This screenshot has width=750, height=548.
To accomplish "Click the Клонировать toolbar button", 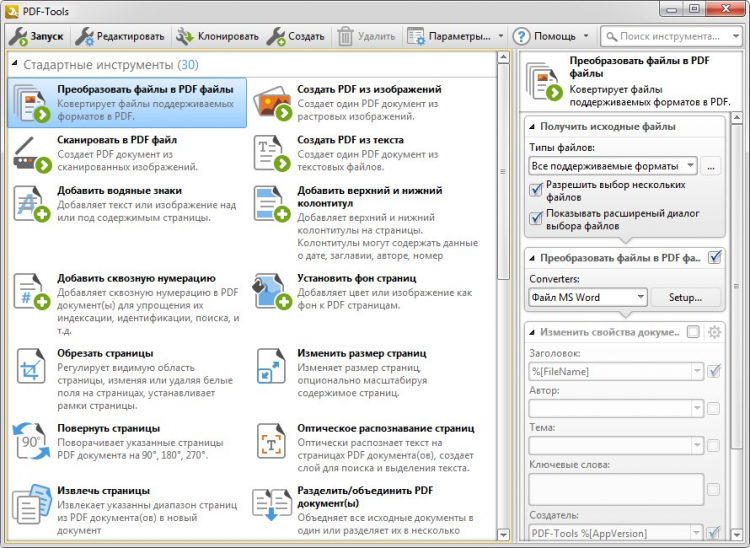I will click(x=217, y=36).
